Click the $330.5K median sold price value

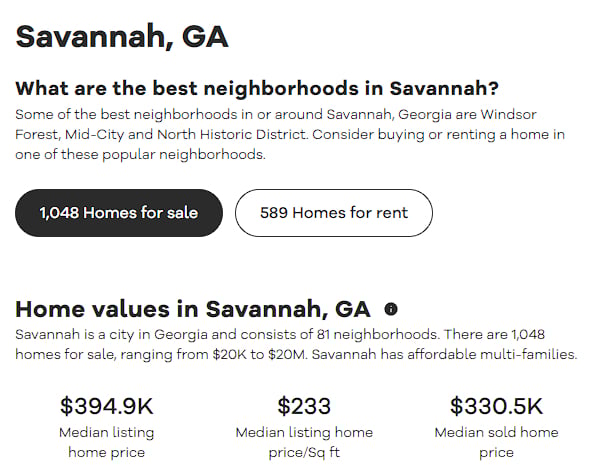pyautogui.click(x=497, y=406)
